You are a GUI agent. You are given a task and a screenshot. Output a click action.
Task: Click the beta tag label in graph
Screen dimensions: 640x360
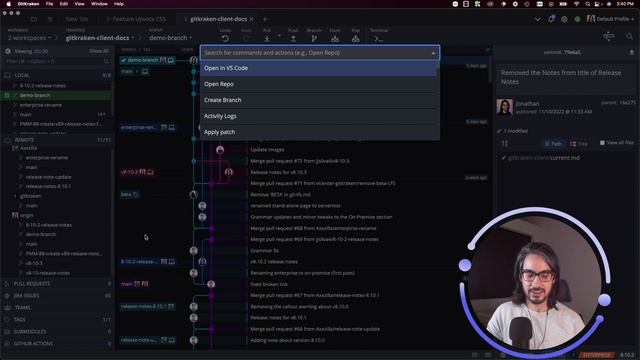130,194
